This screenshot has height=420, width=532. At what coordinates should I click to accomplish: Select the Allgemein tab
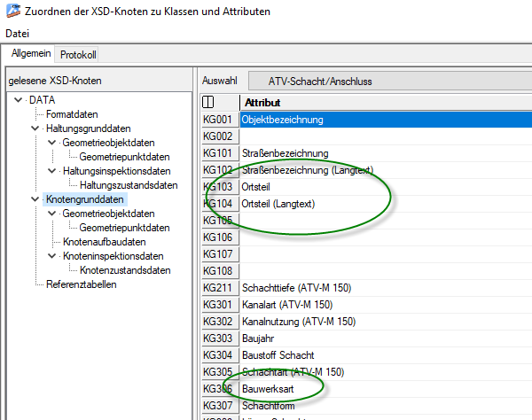(x=32, y=55)
